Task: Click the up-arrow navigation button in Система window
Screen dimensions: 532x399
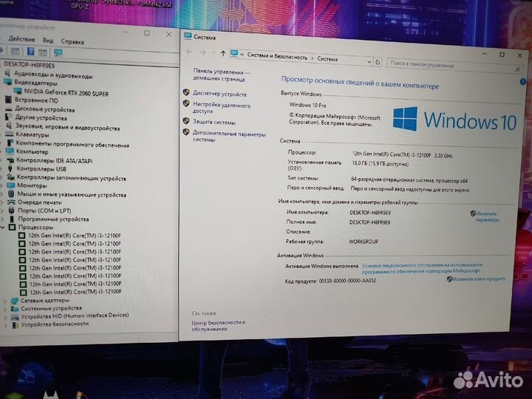Action: point(223,53)
